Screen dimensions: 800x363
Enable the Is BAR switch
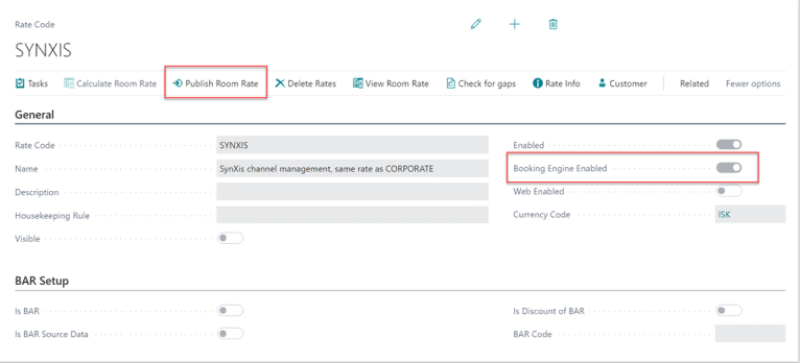coord(230,310)
